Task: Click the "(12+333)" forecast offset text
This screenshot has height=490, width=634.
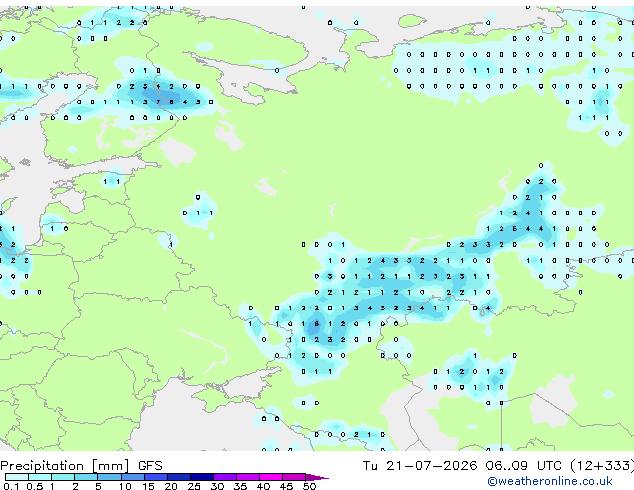Action: pos(602,466)
